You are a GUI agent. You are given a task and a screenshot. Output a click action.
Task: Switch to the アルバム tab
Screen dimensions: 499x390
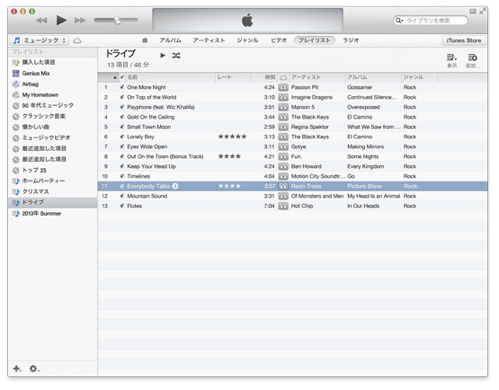pyautogui.click(x=170, y=40)
